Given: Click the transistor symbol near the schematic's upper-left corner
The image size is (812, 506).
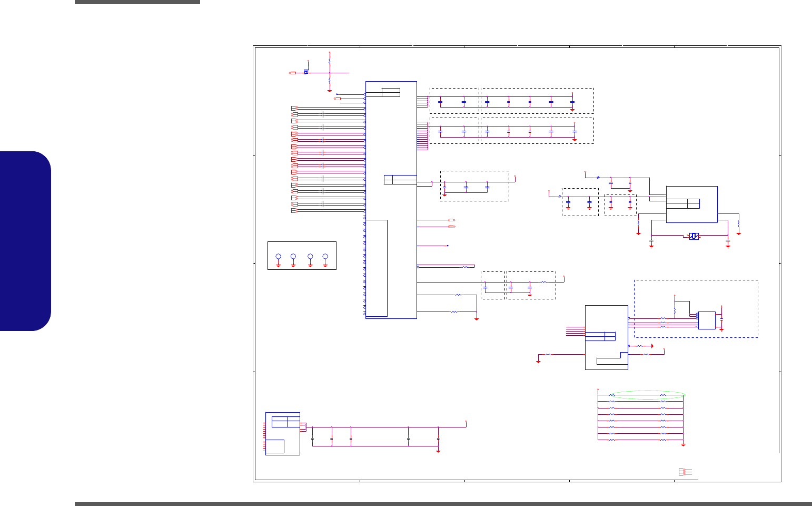Looking at the screenshot, I should pos(306,72).
